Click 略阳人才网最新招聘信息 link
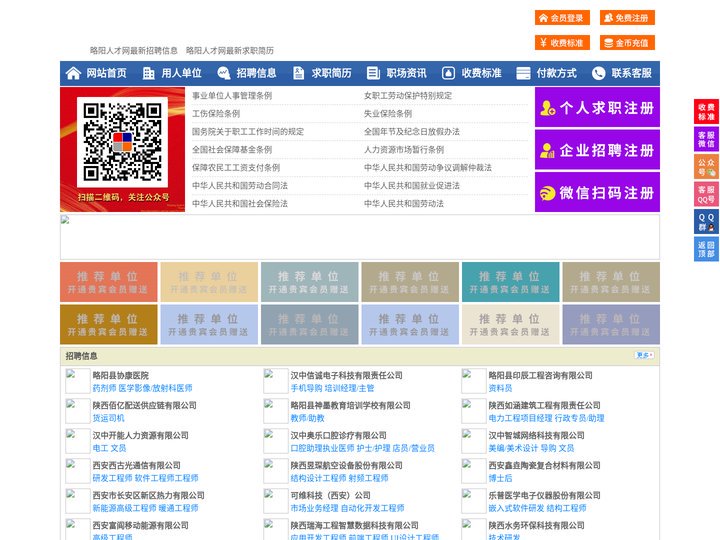 (x=134, y=51)
